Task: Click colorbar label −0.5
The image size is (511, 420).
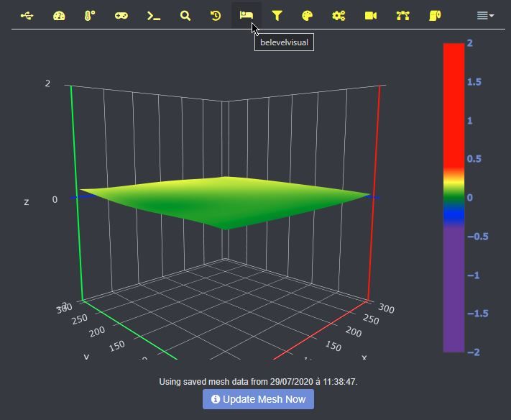Action: [478, 237]
